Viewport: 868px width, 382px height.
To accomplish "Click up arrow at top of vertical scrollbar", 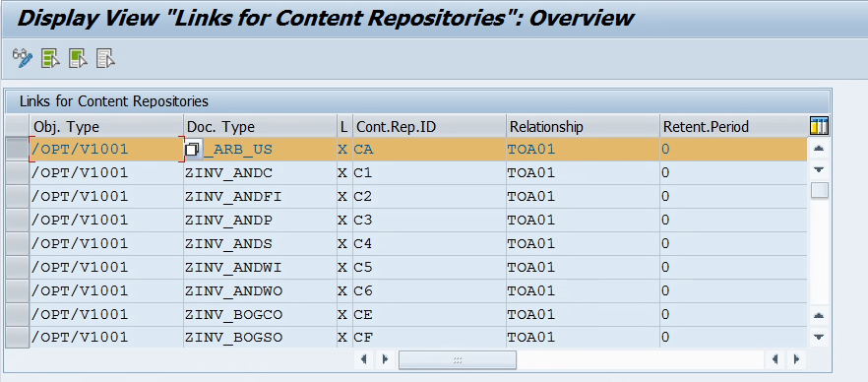I will tap(819, 149).
